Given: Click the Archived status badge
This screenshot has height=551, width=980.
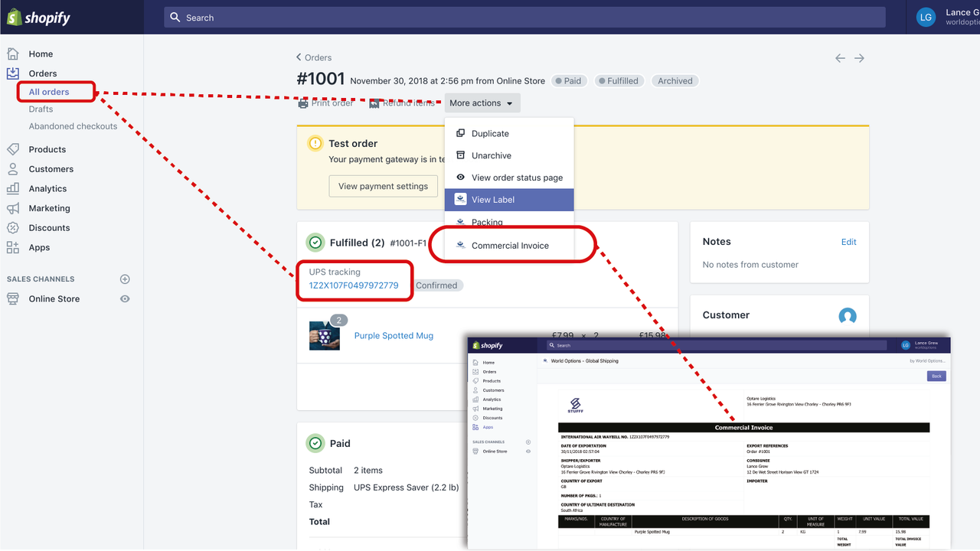Looking at the screenshot, I should (675, 81).
